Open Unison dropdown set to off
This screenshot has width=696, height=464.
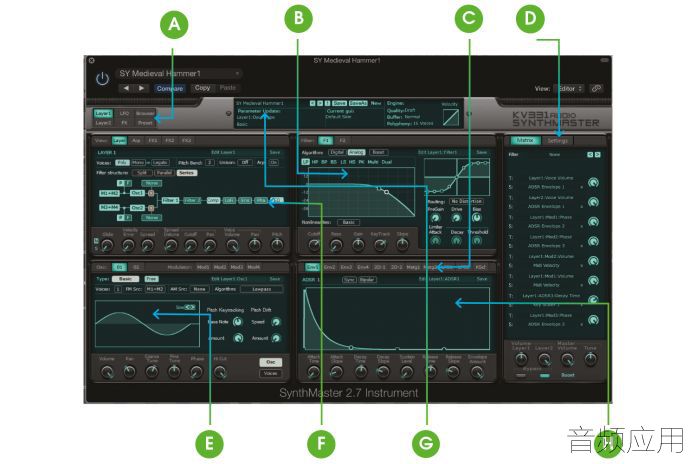pyautogui.click(x=245, y=163)
